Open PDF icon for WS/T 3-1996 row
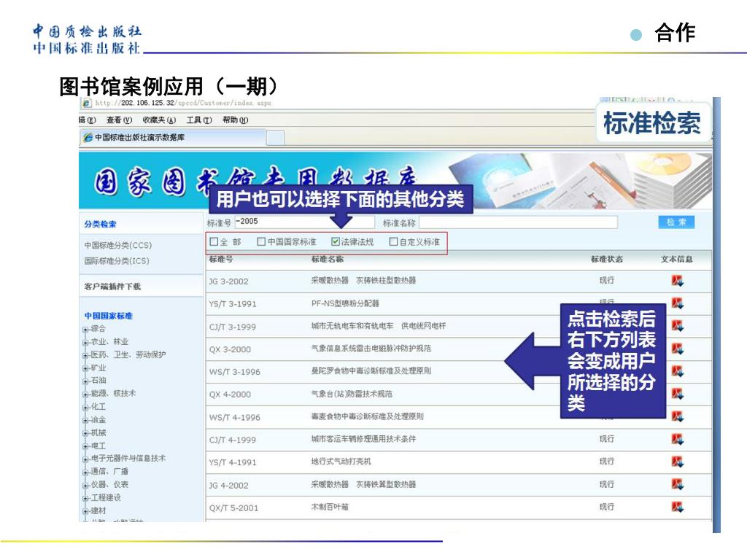This screenshot has width=747, height=560. (677, 371)
